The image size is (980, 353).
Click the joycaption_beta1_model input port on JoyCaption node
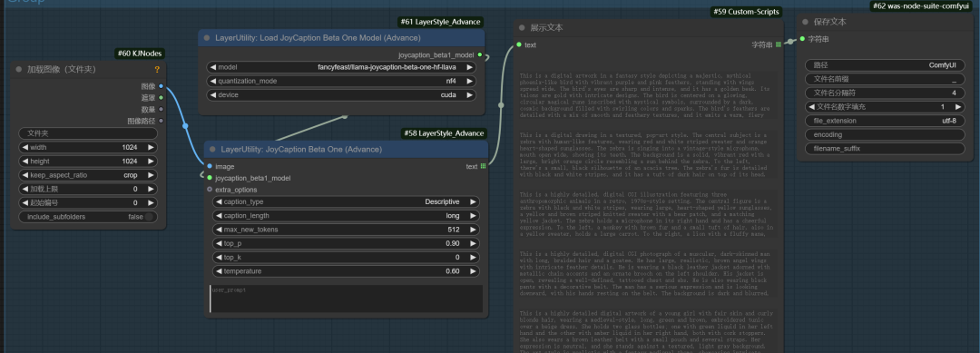pyautogui.click(x=210, y=178)
